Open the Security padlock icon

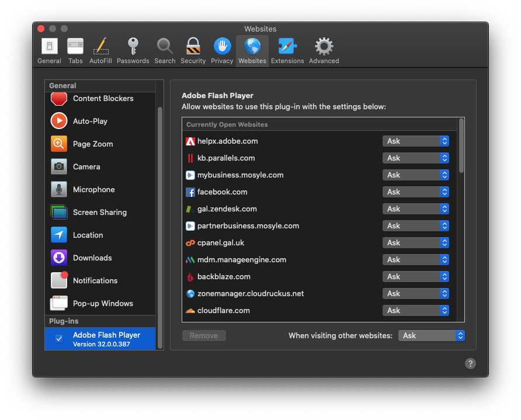coord(193,46)
